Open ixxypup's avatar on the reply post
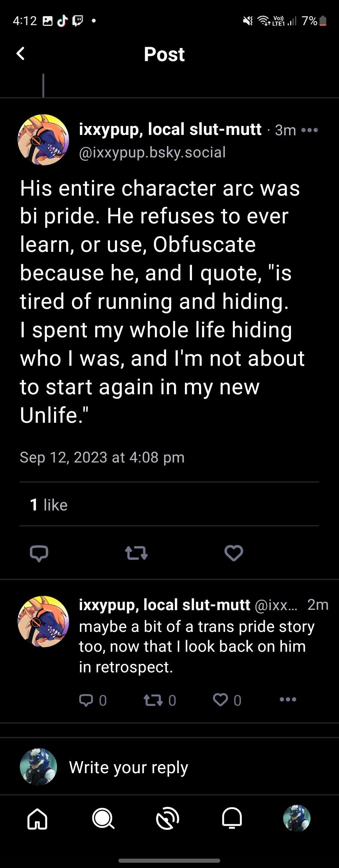The width and height of the screenshot is (339, 868). (x=43, y=621)
